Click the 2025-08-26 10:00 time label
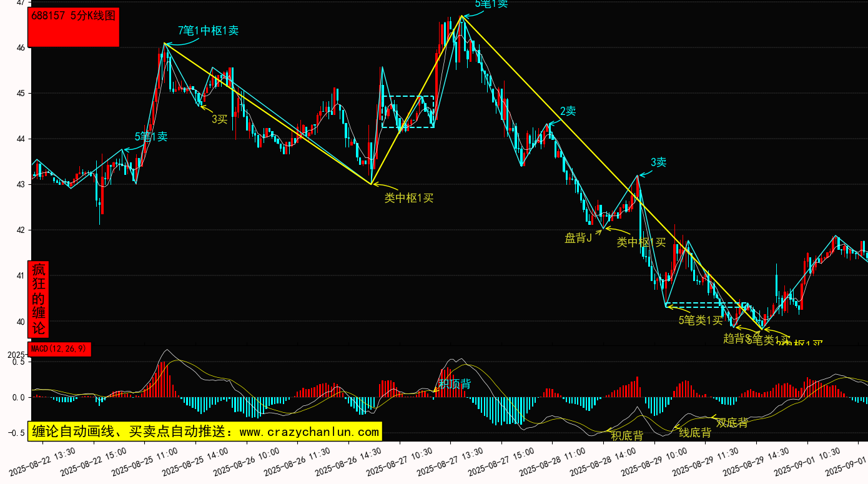Screen dimensions: 868x484 [x=247, y=462]
